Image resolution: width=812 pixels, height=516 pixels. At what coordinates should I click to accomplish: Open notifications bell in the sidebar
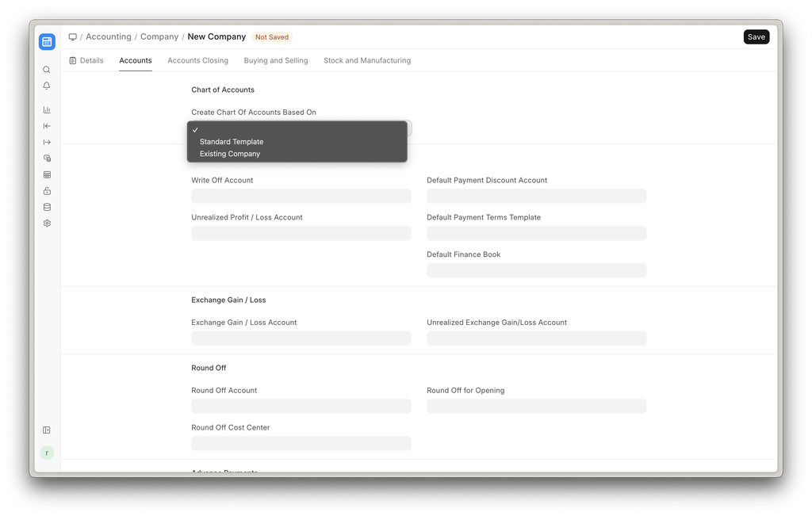point(47,86)
